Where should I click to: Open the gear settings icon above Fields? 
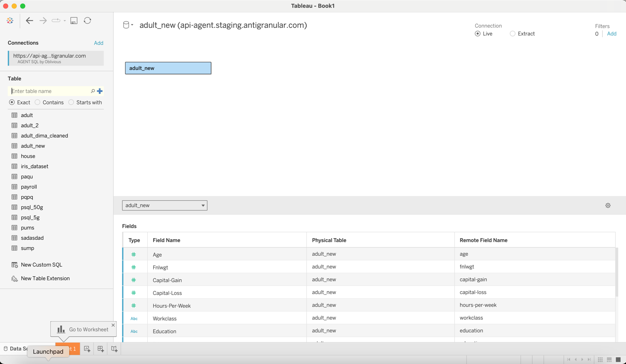click(x=608, y=205)
